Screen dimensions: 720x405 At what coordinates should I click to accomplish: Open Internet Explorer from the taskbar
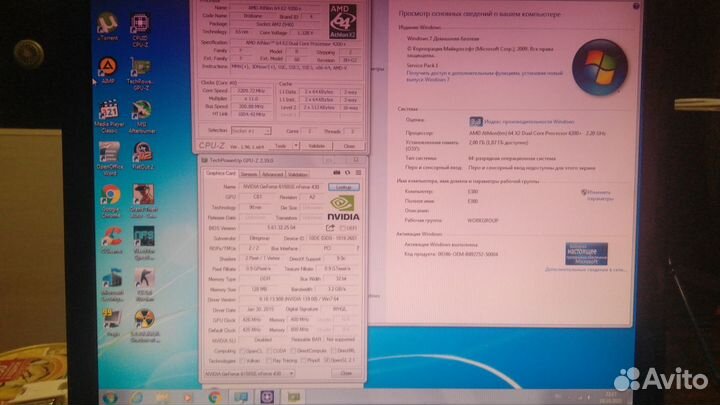[x=136, y=397]
